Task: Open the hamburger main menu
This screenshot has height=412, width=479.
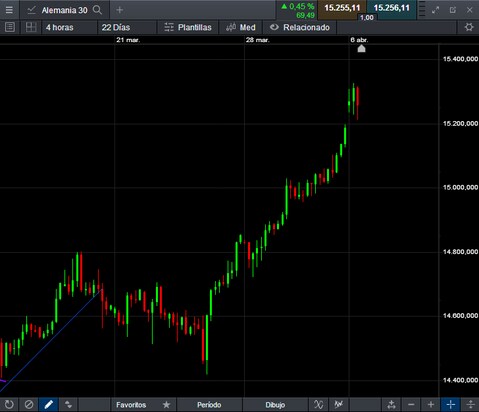Action: click(9, 10)
